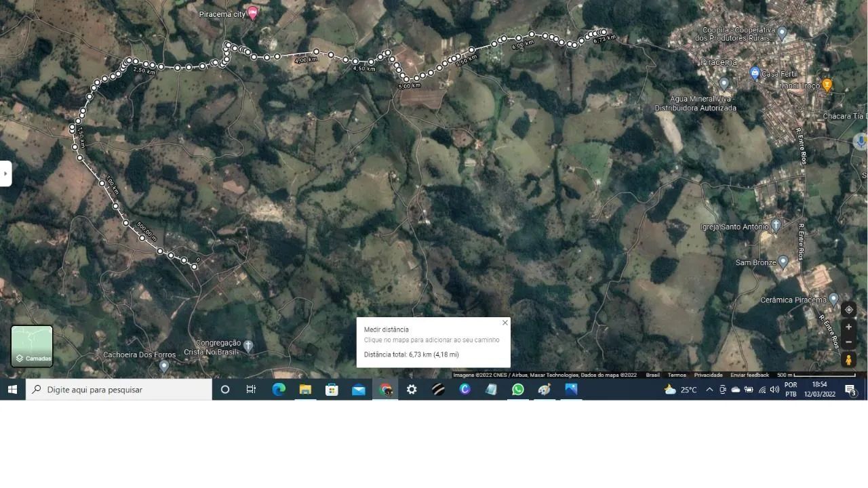Viewport: 868px width, 488px height.
Task: Click the Windows search input field
Action: [119, 390]
